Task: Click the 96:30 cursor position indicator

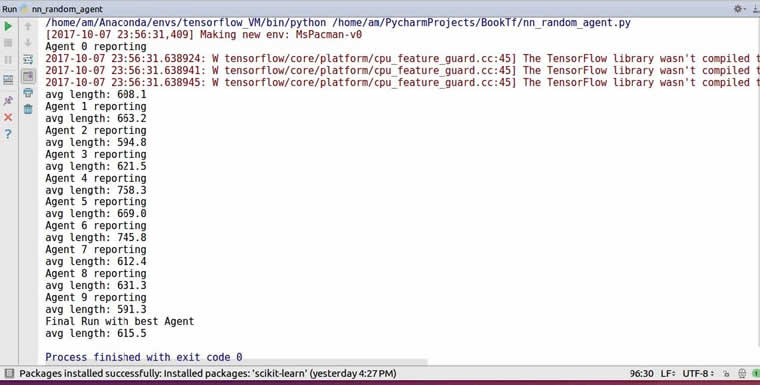Action: 641,373
